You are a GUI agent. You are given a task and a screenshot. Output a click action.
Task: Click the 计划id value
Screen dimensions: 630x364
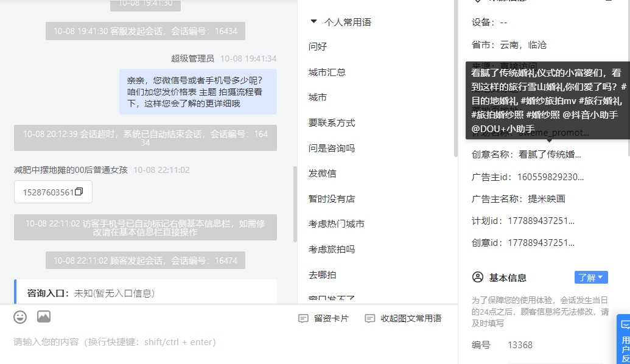pos(541,221)
